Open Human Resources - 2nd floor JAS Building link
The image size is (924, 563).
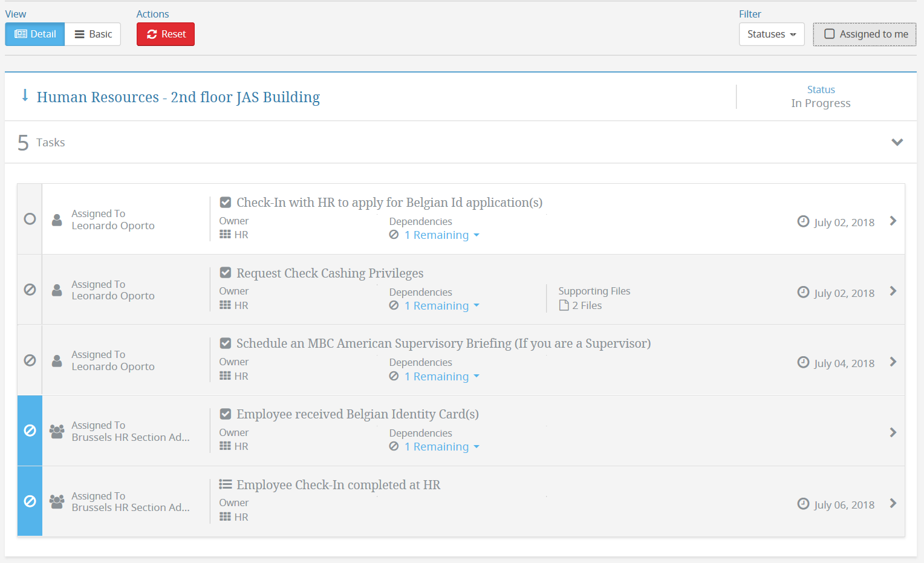click(178, 97)
